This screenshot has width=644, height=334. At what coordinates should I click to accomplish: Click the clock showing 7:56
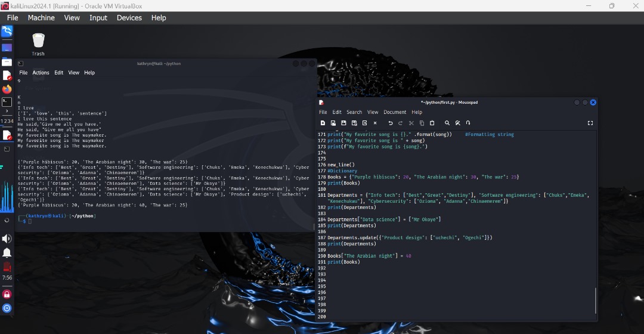pos(7,278)
